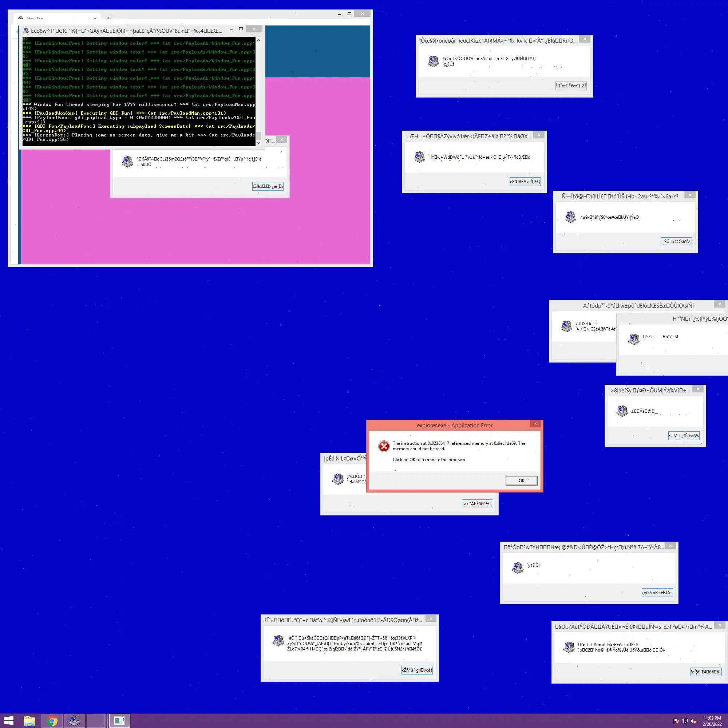Click the Chrome icon in the taskbar

[52, 720]
